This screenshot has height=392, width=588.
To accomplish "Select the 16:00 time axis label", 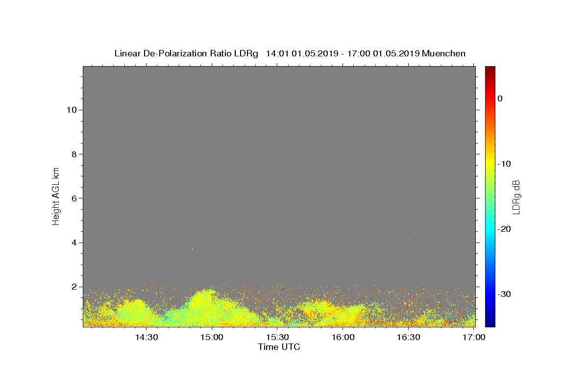I will (x=343, y=337).
